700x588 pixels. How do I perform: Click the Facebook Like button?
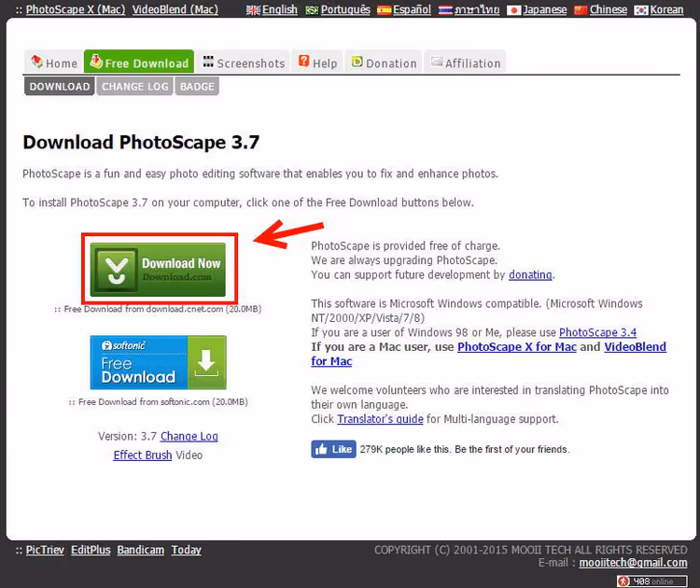click(x=333, y=449)
